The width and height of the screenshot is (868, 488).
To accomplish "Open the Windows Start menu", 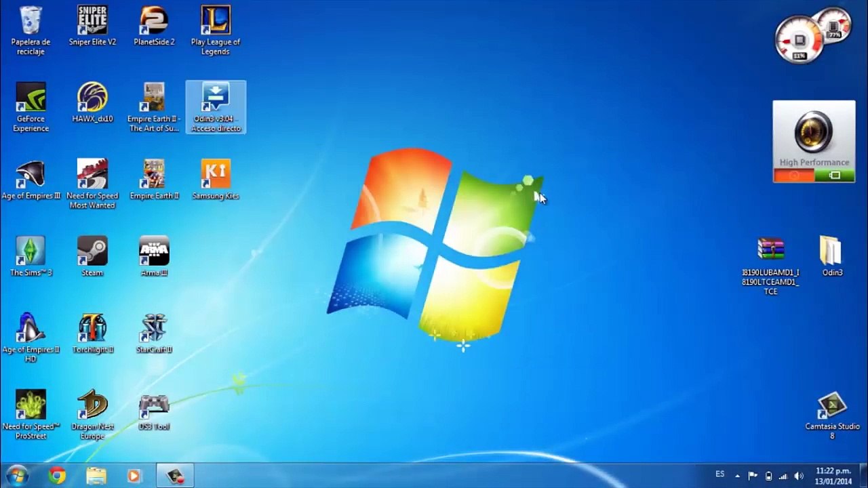I will pos(17,475).
